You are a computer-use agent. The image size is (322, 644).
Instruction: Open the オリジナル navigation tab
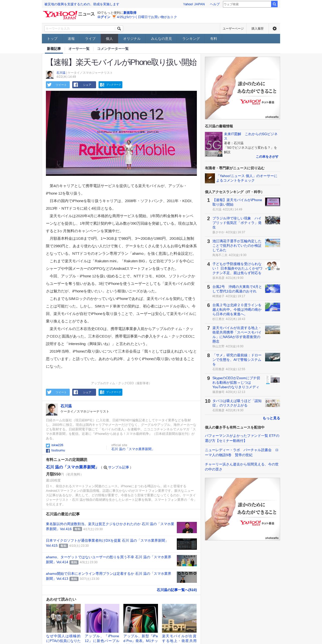click(x=132, y=39)
